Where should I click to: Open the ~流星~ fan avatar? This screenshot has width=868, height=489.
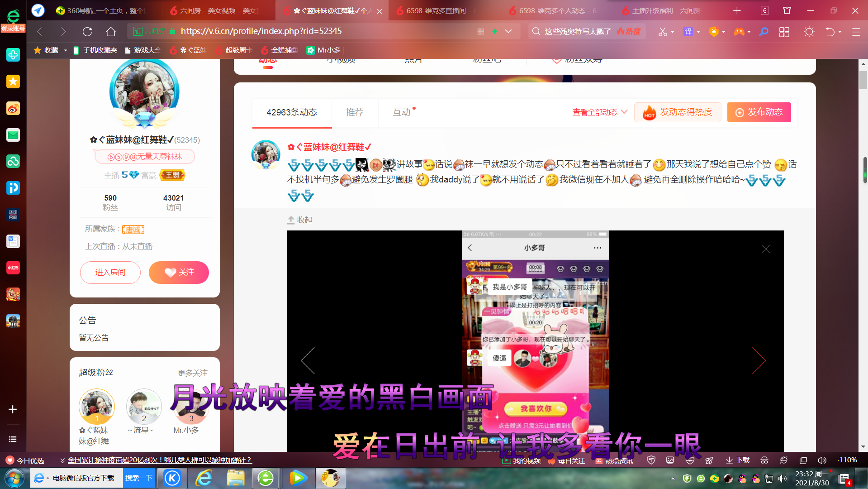(x=144, y=406)
